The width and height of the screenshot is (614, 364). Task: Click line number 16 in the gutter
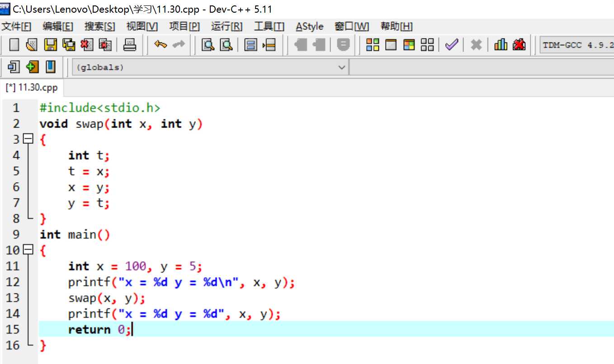(x=13, y=345)
